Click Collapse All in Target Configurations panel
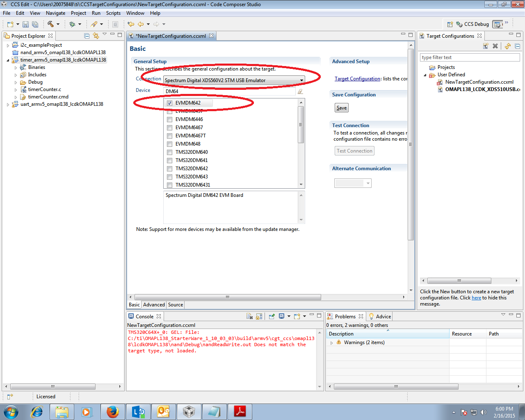This screenshot has height=420, width=525. pos(517,46)
